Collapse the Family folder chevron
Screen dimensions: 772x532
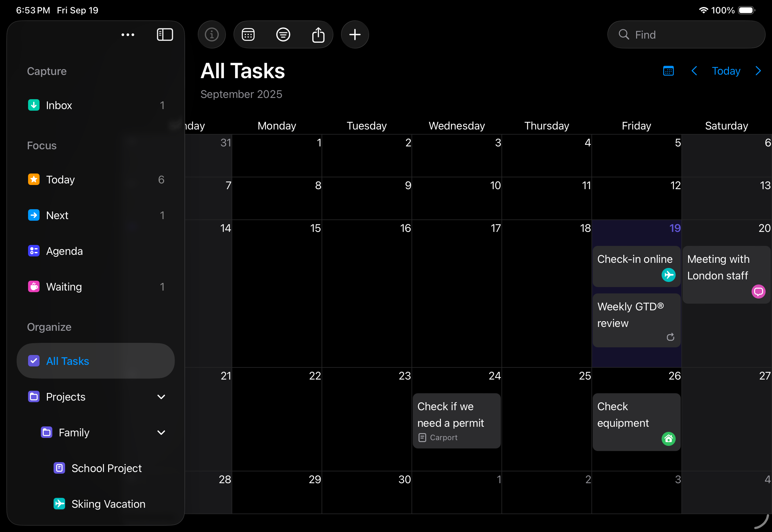point(161,432)
